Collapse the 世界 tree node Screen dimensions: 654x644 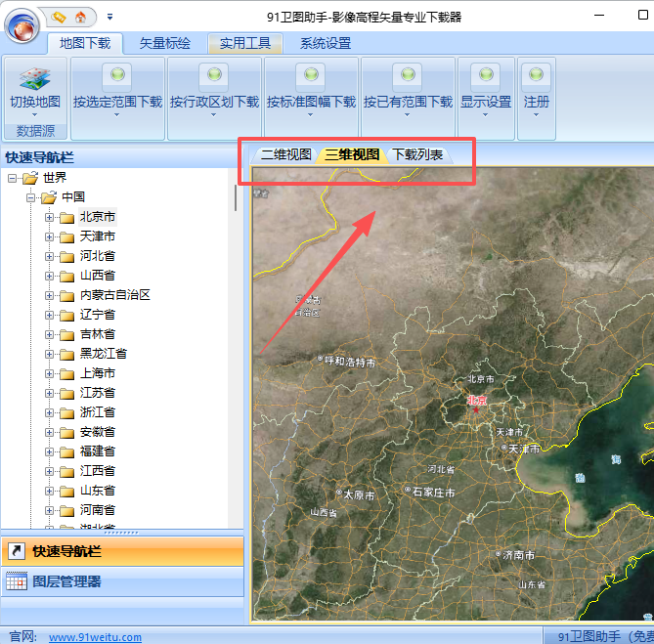[x=12, y=179]
